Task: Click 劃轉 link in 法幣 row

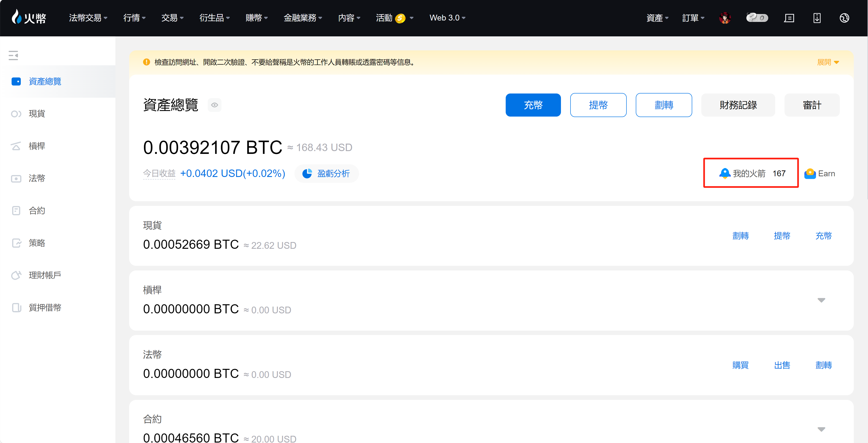Action: (x=823, y=365)
